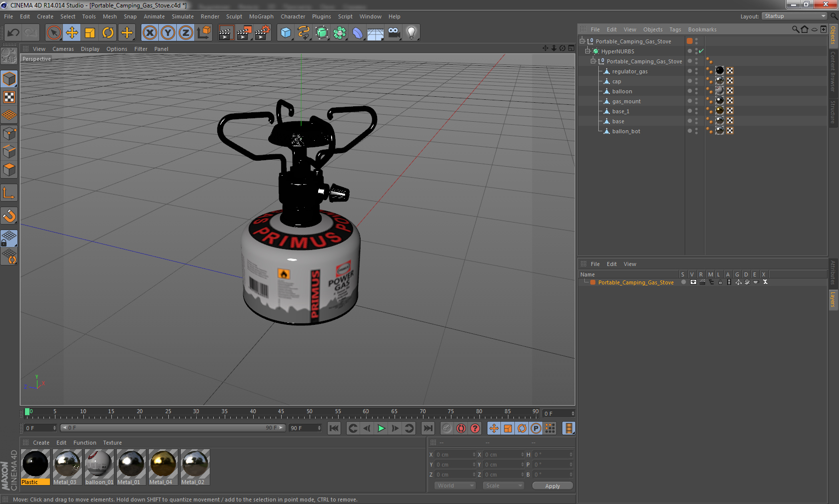839x504 pixels.
Task: Add a Camera object
Action: point(394,33)
